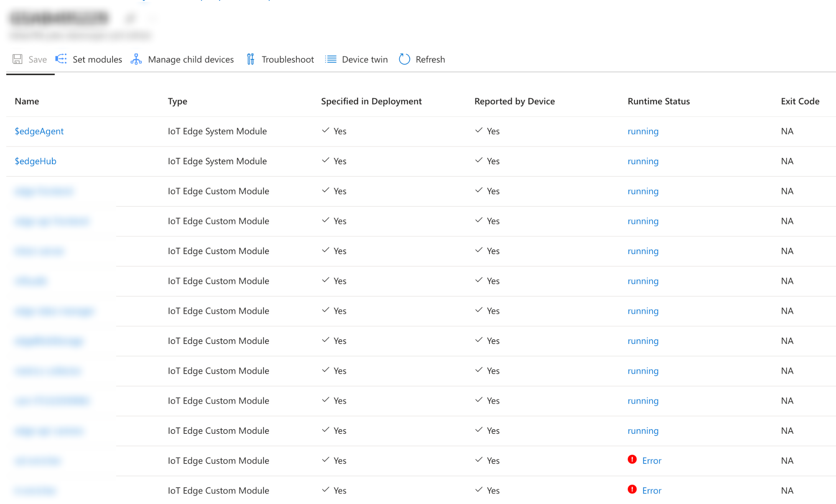Click the Reported by Device checkmark for $edgeHub
This screenshot has height=504, width=836.
point(479,160)
